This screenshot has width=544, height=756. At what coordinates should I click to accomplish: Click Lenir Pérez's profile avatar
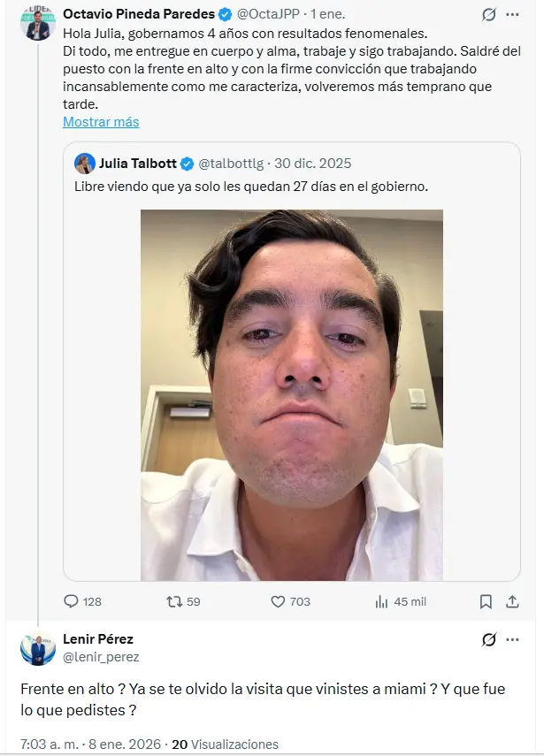tap(38, 648)
